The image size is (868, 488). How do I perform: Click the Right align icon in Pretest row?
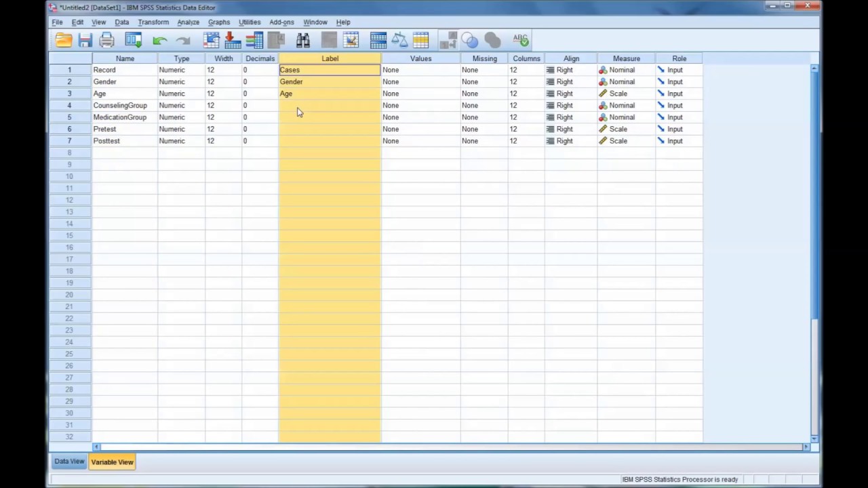pos(550,129)
